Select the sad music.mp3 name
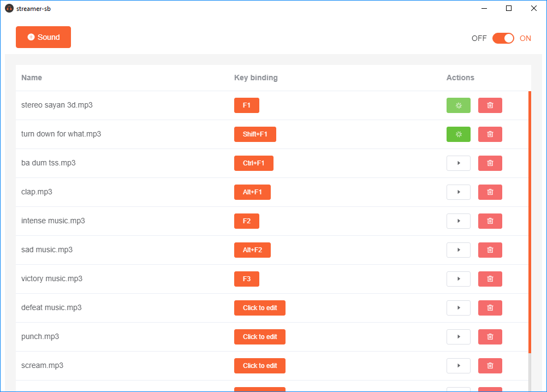 [x=47, y=250]
